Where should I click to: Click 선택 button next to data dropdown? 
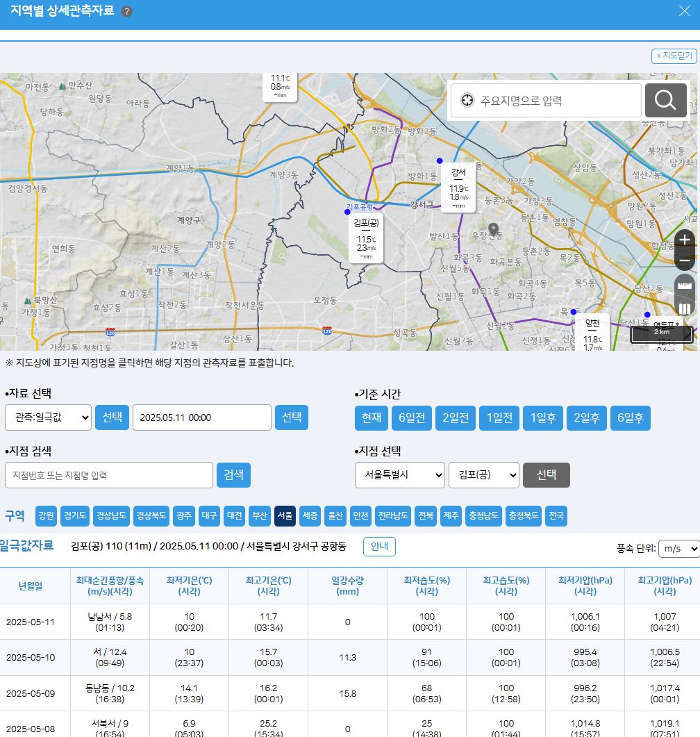pos(112,417)
